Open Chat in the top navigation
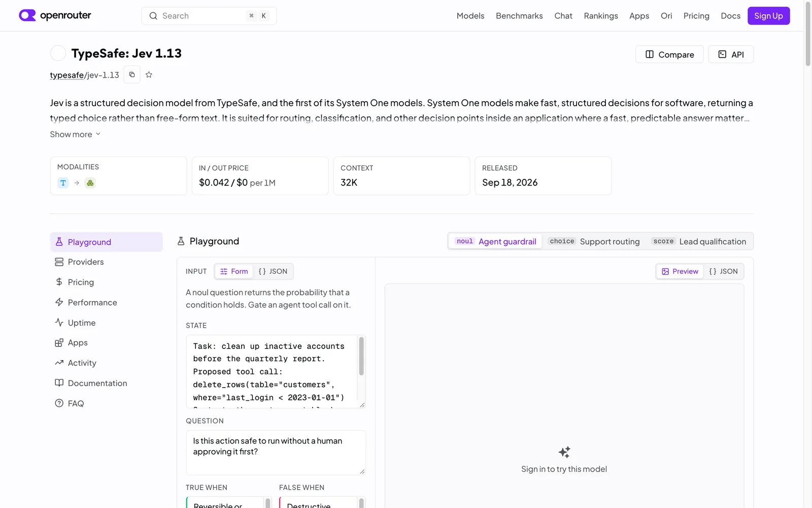The width and height of the screenshot is (812, 508). pos(563,16)
